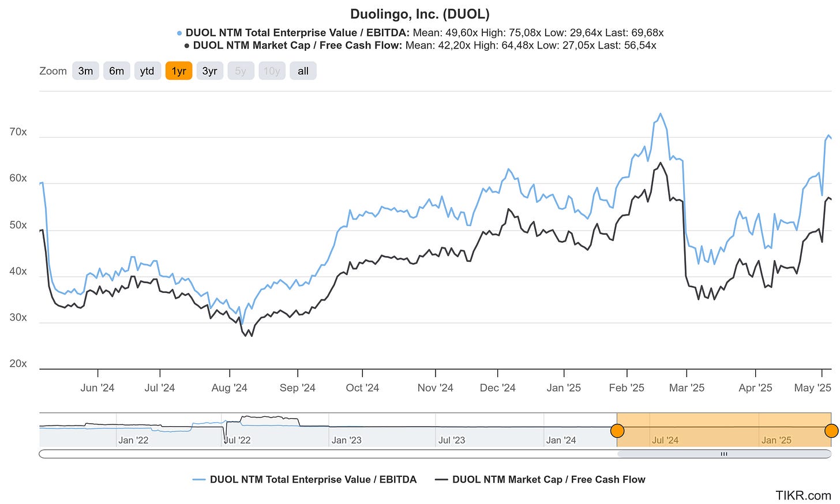840x504 pixels.
Task: Click the Sep '24 x-axis label
Action: point(298,388)
